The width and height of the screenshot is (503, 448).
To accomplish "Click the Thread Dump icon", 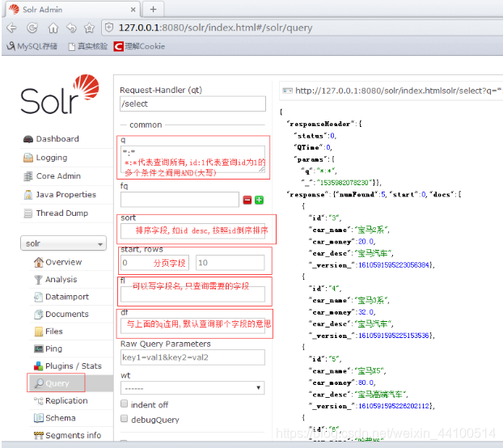I will click(28, 213).
